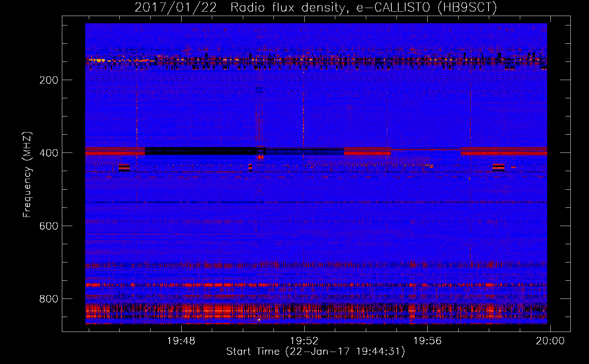Select the 800 frequency axis label
This screenshot has width=589, height=364.
pyautogui.click(x=49, y=299)
